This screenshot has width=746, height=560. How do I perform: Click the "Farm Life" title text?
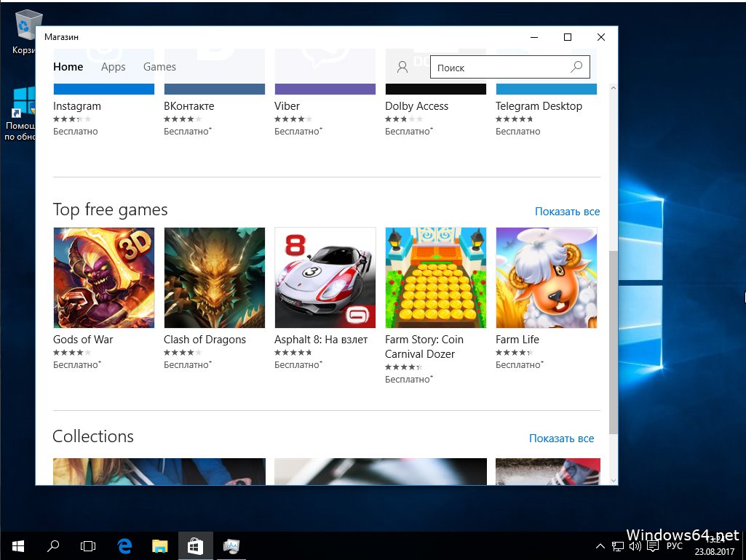[517, 340]
